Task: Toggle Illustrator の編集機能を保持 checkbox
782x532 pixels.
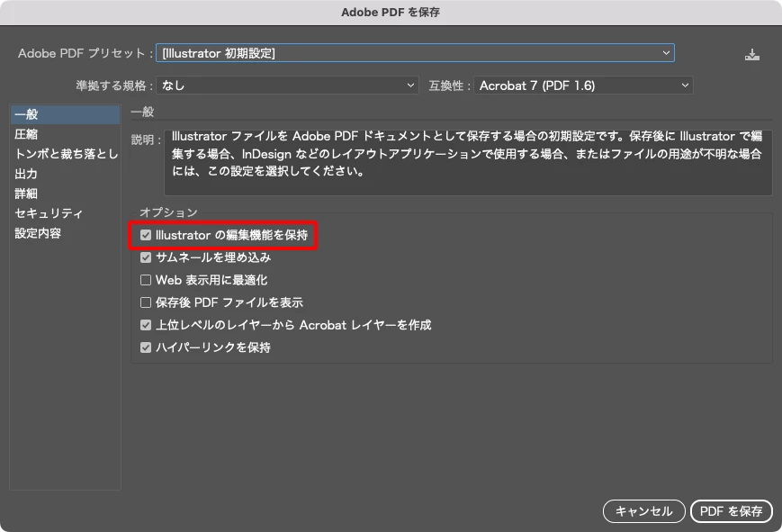Action: (146, 235)
